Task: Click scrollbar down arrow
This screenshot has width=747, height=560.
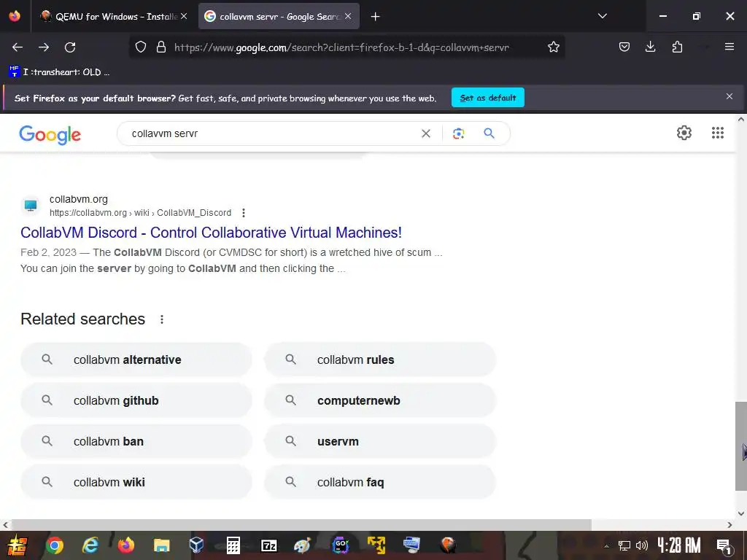Action: [741, 513]
